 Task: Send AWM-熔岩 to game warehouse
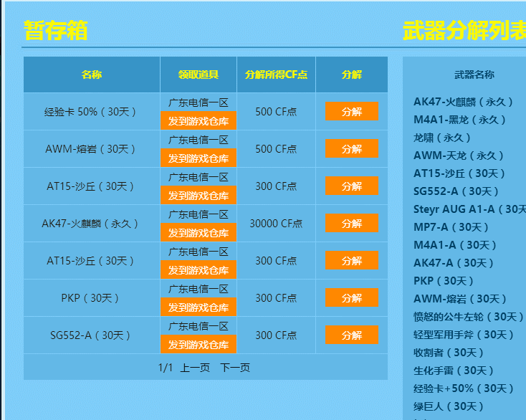point(199,158)
